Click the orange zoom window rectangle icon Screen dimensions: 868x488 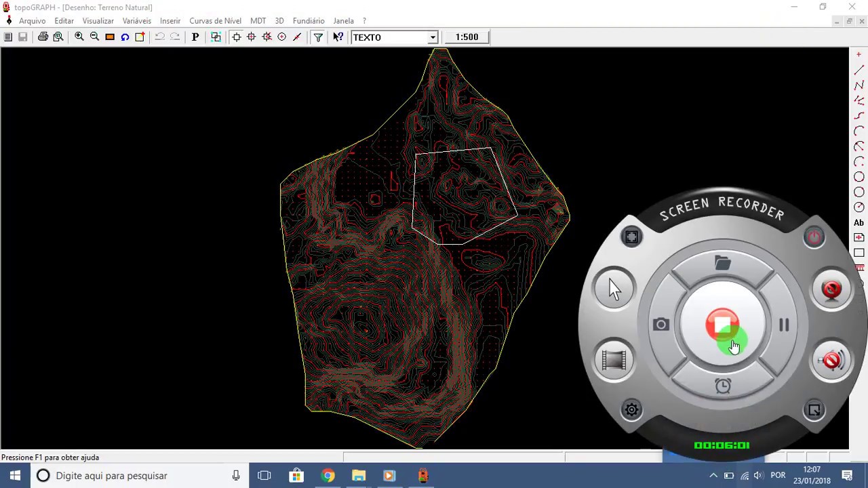point(110,37)
